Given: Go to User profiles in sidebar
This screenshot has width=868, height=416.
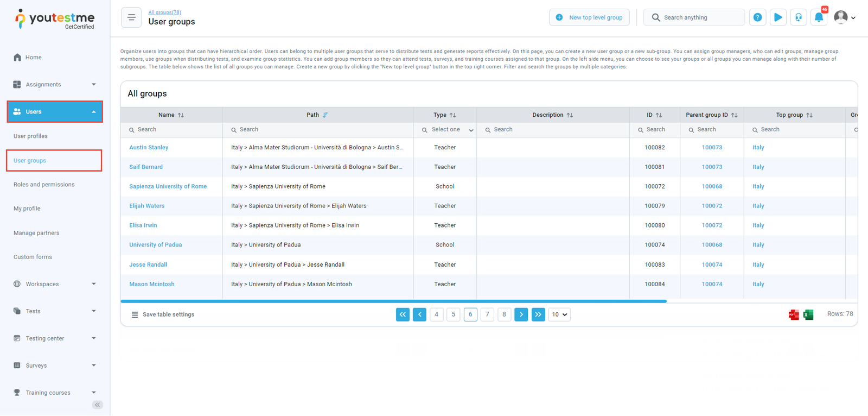Looking at the screenshot, I should (x=30, y=136).
